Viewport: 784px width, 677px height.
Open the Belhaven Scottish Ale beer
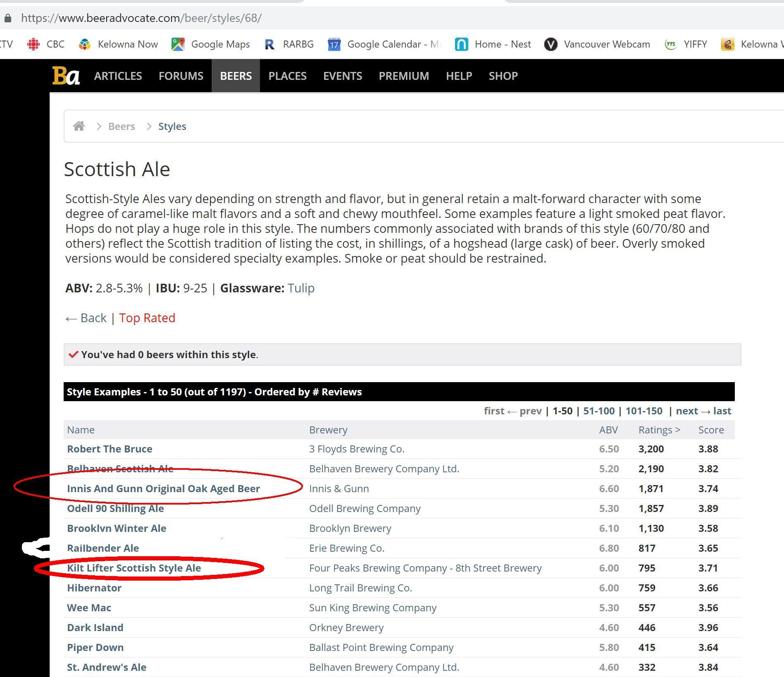coord(120,469)
